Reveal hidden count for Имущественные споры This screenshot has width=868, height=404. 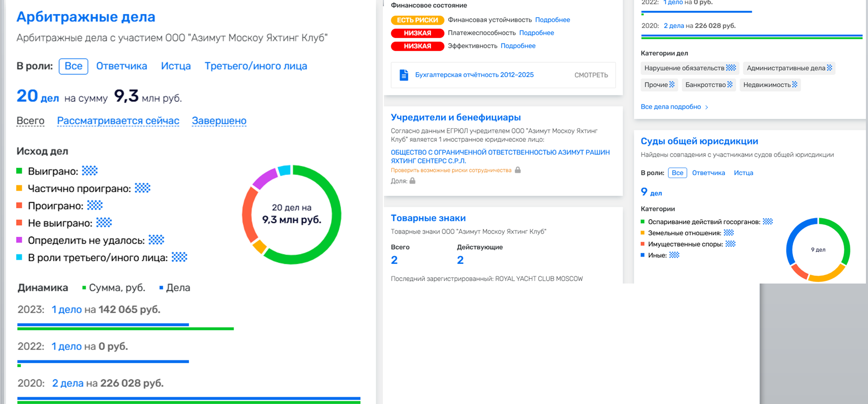[x=731, y=244]
